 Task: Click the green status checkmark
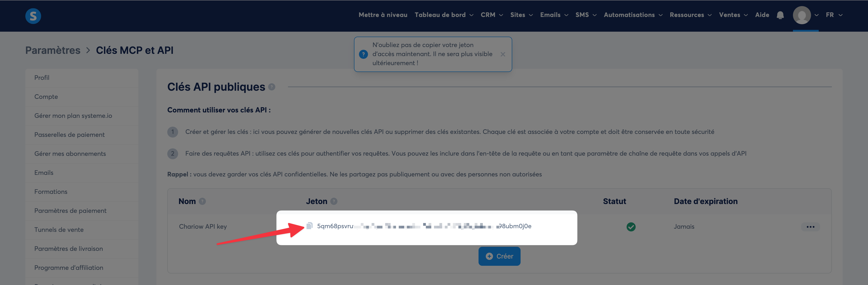[631, 227]
